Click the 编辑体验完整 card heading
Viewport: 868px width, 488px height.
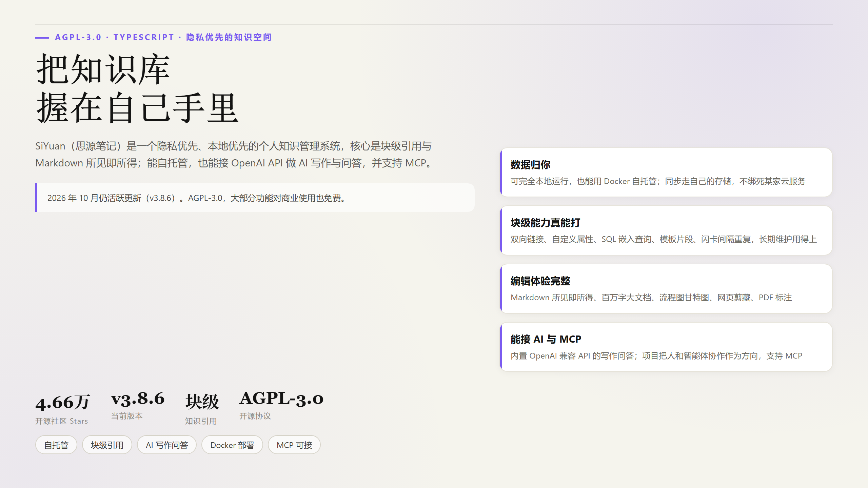(x=540, y=281)
